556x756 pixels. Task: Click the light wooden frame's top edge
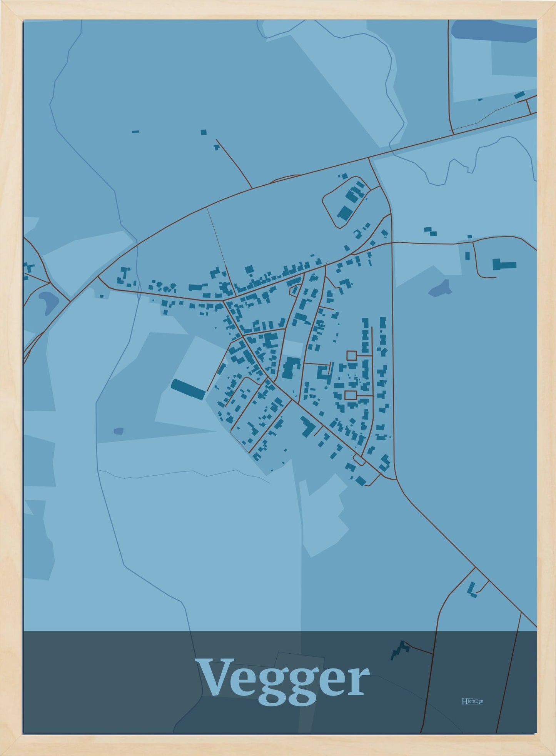[x=278, y=9]
